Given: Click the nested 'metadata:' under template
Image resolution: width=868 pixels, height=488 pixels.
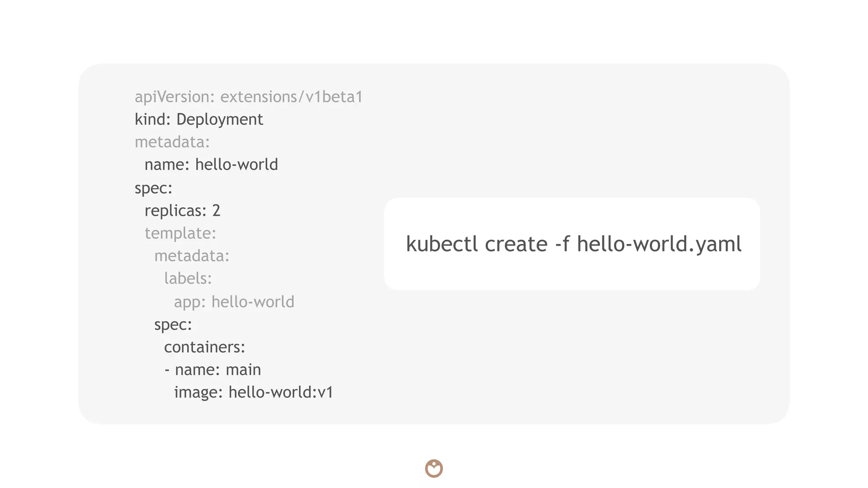Looking at the screenshot, I should click(x=192, y=256).
